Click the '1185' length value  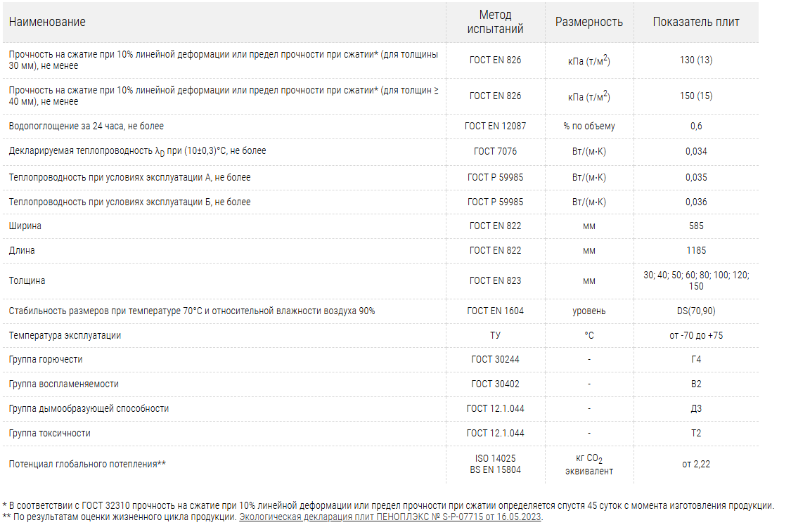pos(695,250)
